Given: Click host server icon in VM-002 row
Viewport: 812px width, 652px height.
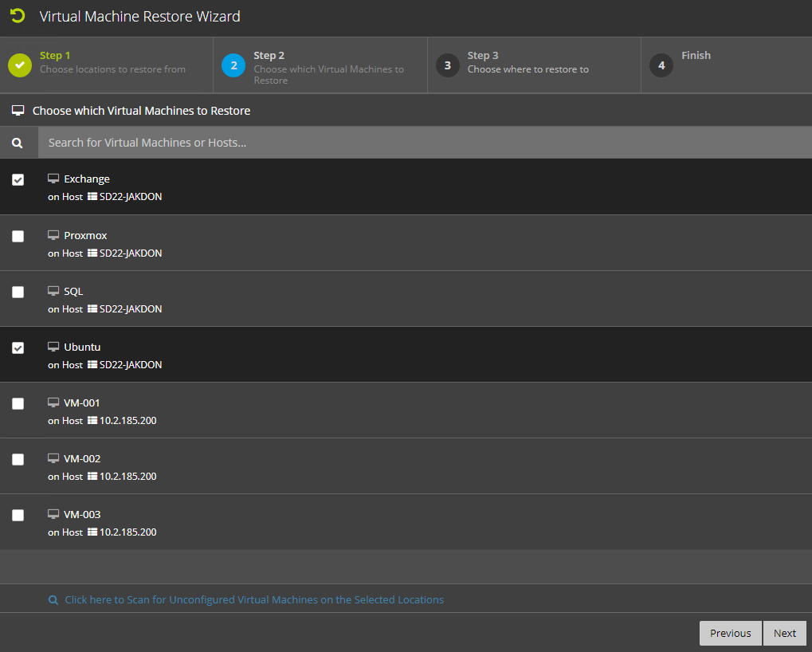Looking at the screenshot, I should click(92, 476).
